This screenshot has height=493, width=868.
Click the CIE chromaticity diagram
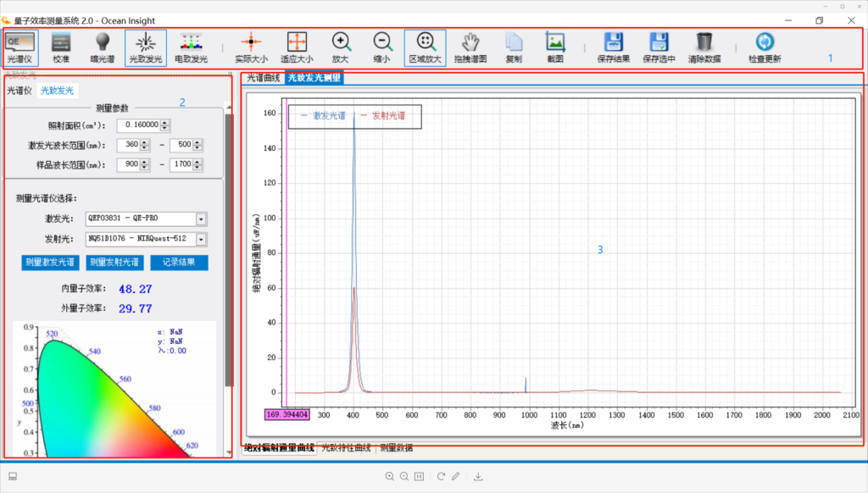click(114, 390)
